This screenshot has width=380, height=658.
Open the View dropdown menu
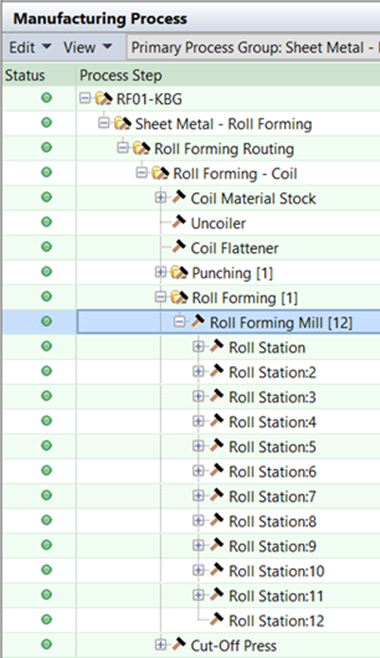(87, 47)
